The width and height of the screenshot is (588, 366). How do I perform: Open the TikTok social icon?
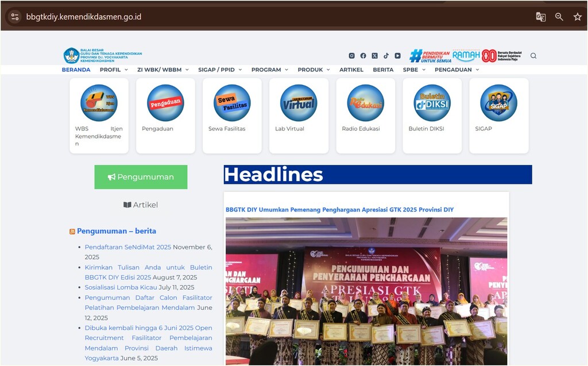point(386,56)
